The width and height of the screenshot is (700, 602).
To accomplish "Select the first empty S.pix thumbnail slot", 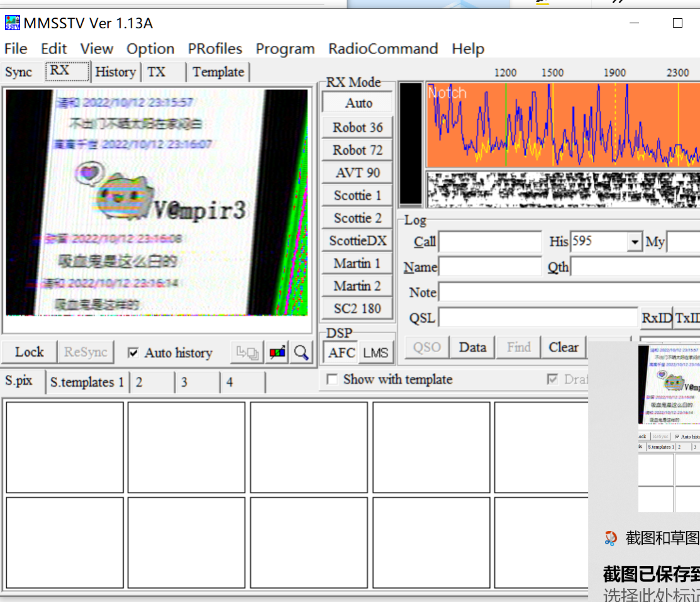I will click(65, 447).
